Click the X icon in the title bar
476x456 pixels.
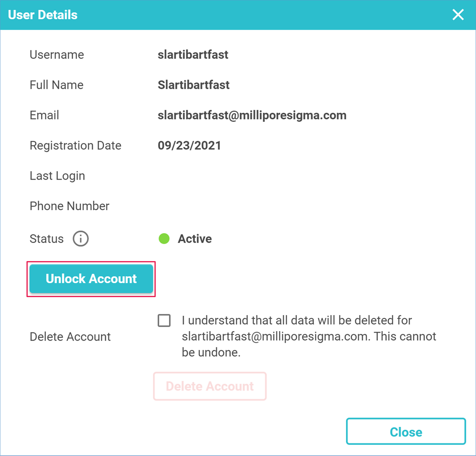pos(458,15)
